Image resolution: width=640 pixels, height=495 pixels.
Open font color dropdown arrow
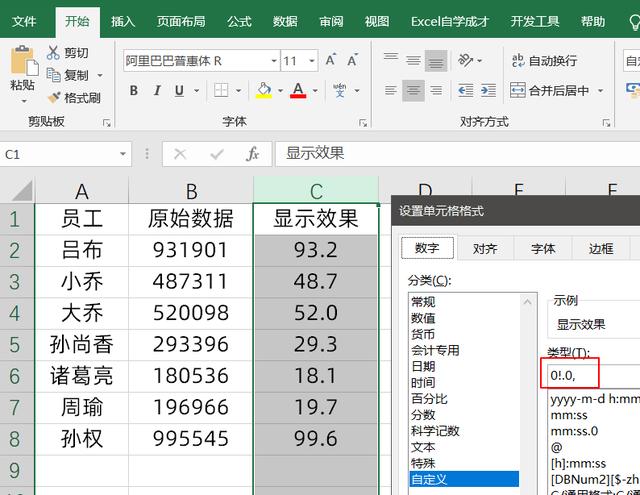click(315, 90)
